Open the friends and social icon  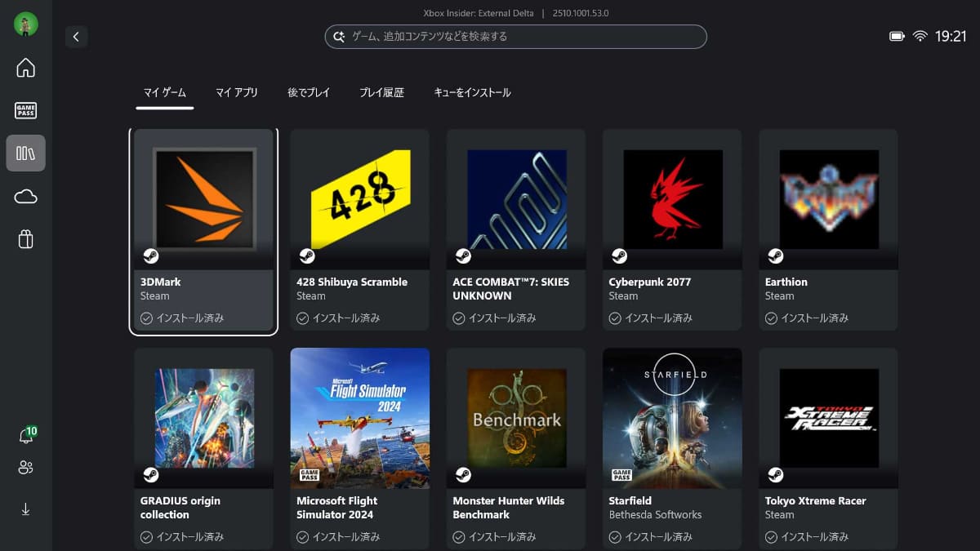(25, 467)
